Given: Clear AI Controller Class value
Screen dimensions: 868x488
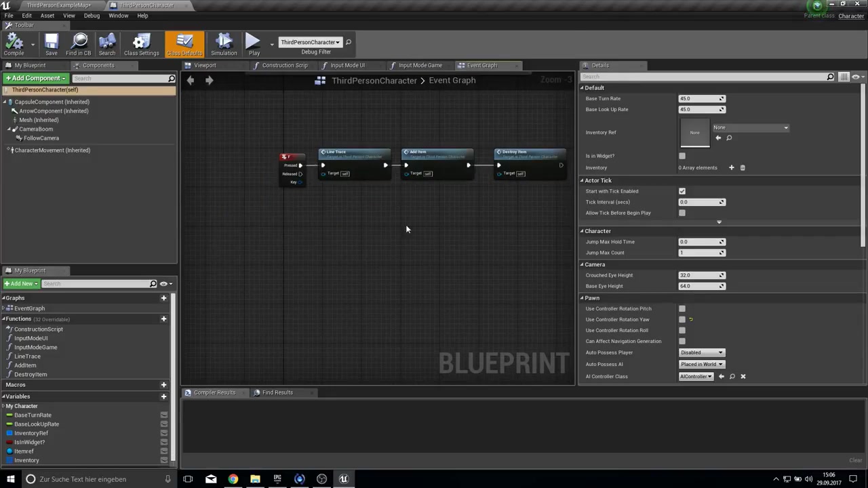Looking at the screenshot, I should tap(743, 377).
